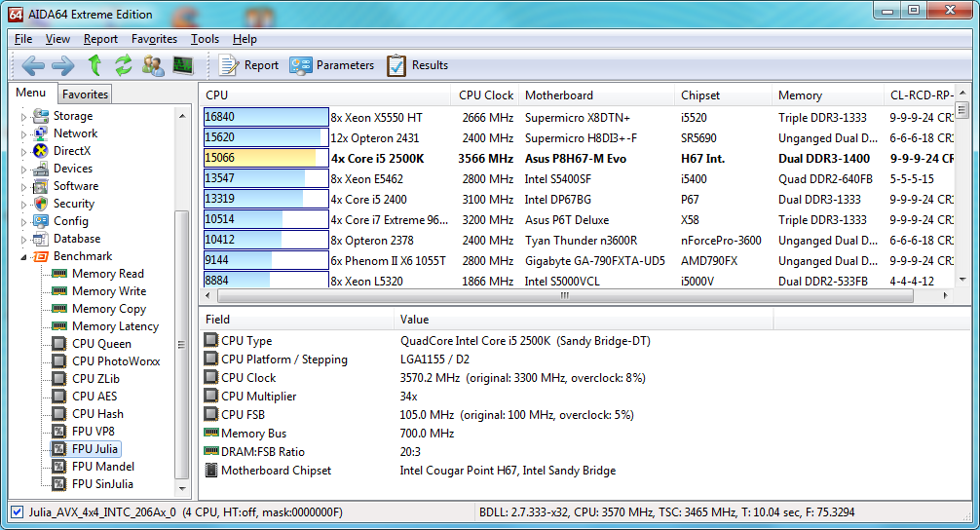980x530 pixels.
Task: Open the Memory Latency benchmark
Action: pos(115,326)
